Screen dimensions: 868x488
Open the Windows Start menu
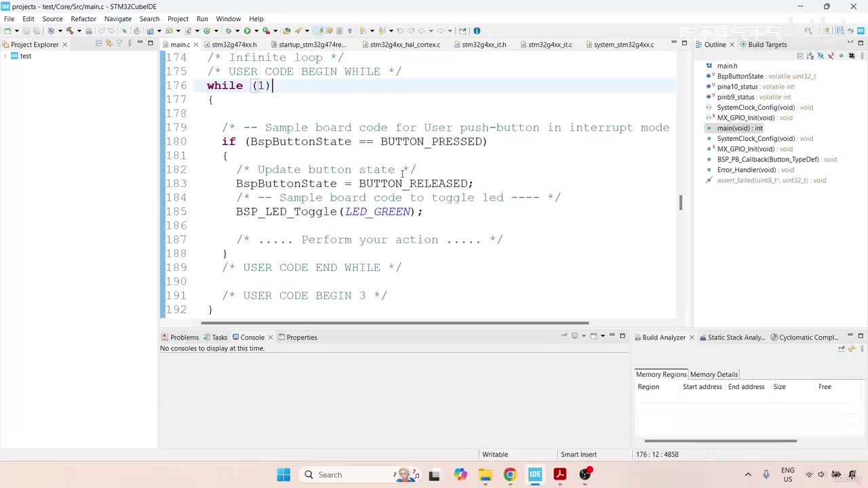pyautogui.click(x=283, y=474)
